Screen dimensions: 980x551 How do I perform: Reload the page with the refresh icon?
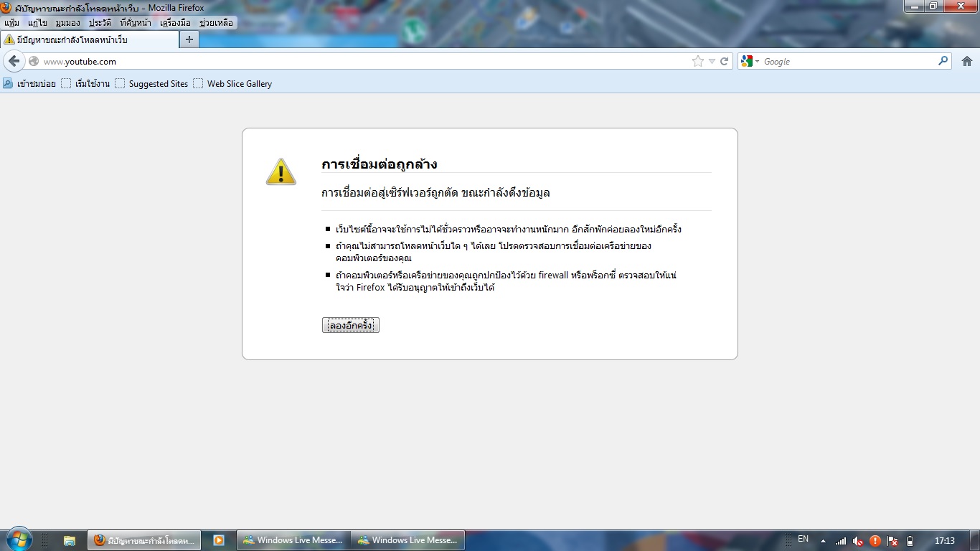[725, 61]
